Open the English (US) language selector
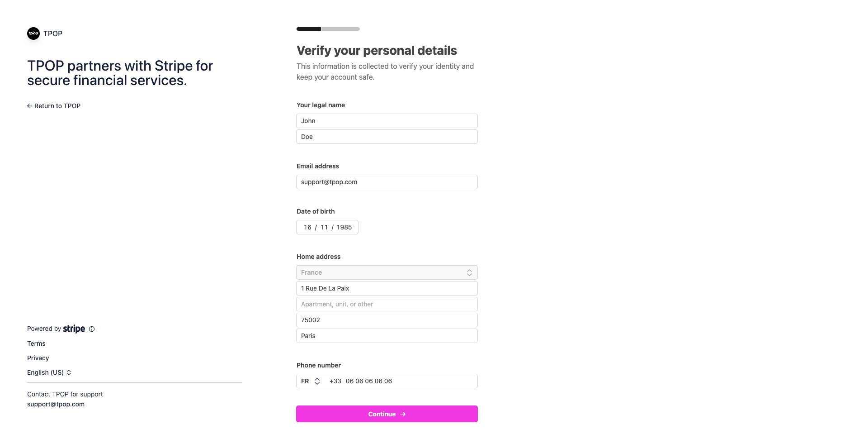 [x=49, y=372]
